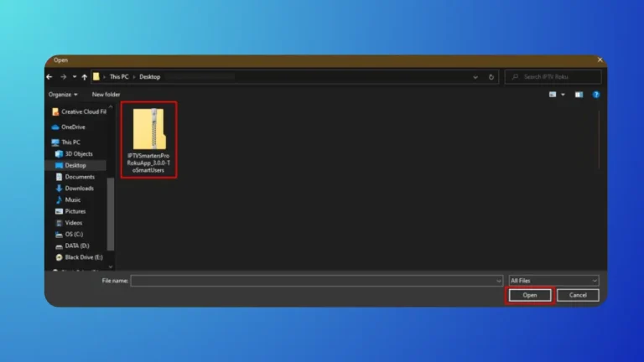Viewport: 644px width, 362px height.
Task: Click the File name input field
Action: click(314, 281)
